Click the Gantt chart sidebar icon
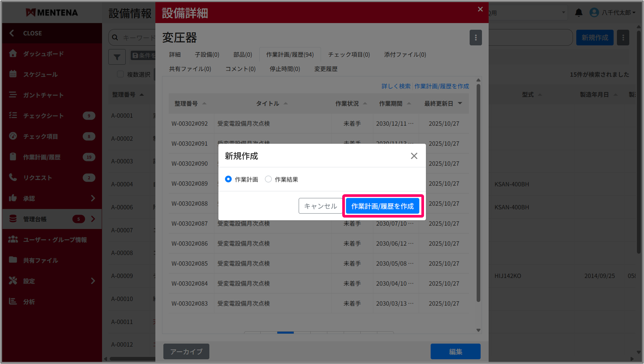The height and width of the screenshot is (364, 644). coord(13,95)
